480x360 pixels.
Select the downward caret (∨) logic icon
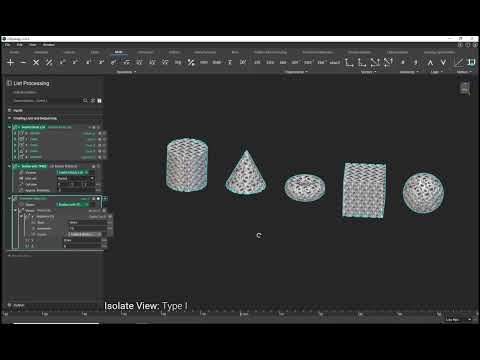coord(443,62)
